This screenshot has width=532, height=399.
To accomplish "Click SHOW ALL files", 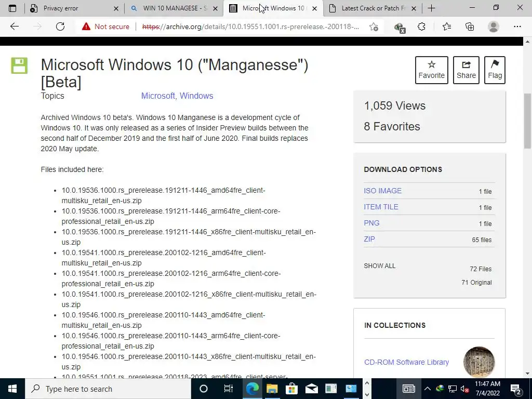I will (380, 265).
